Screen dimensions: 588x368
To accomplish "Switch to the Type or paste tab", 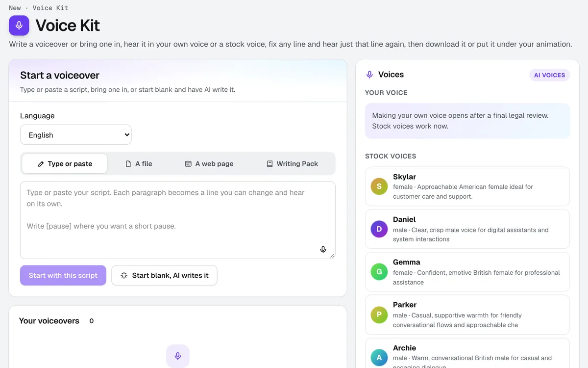I will coord(65,164).
